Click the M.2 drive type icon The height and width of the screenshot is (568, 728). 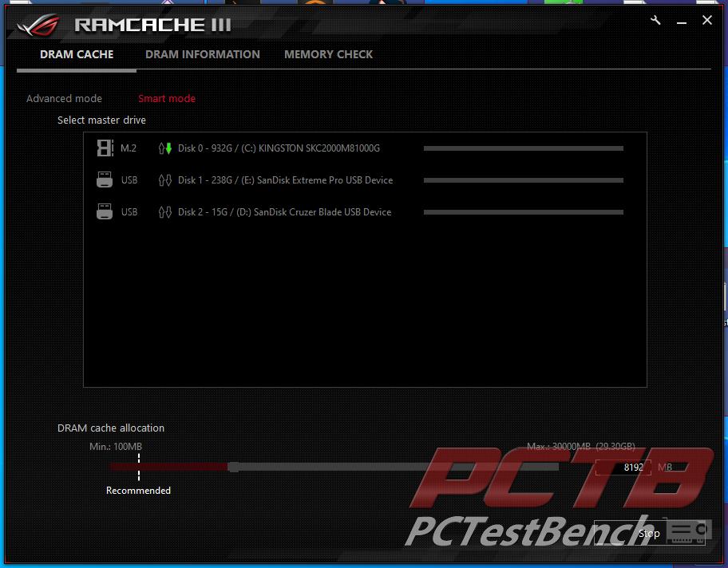click(x=105, y=148)
